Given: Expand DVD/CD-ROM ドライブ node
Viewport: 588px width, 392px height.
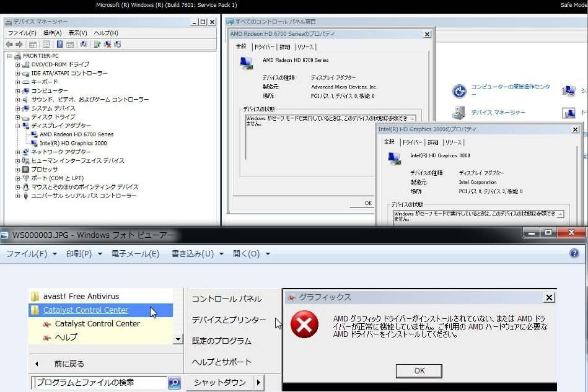Looking at the screenshot, I should pyautogui.click(x=17, y=64).
